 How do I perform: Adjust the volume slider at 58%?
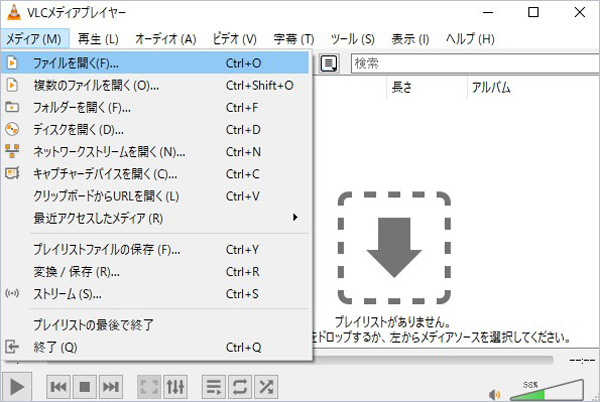click(x=547, y=390)
